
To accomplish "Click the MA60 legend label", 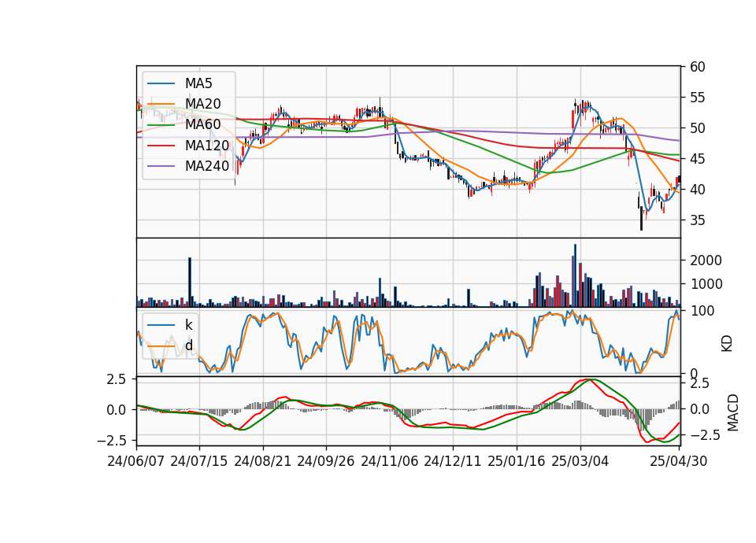I will click(x=202, y=124).
